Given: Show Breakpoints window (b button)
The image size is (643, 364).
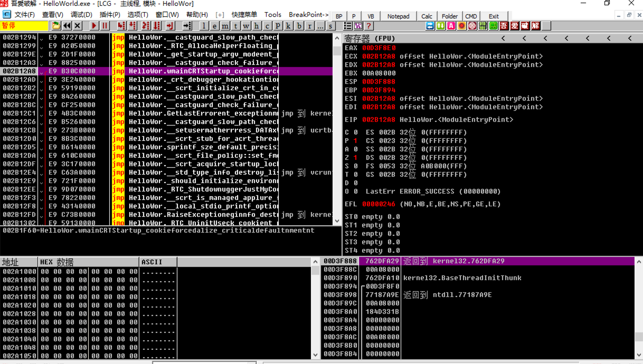Looking at the screenshot, I should (x=299, y=26).
